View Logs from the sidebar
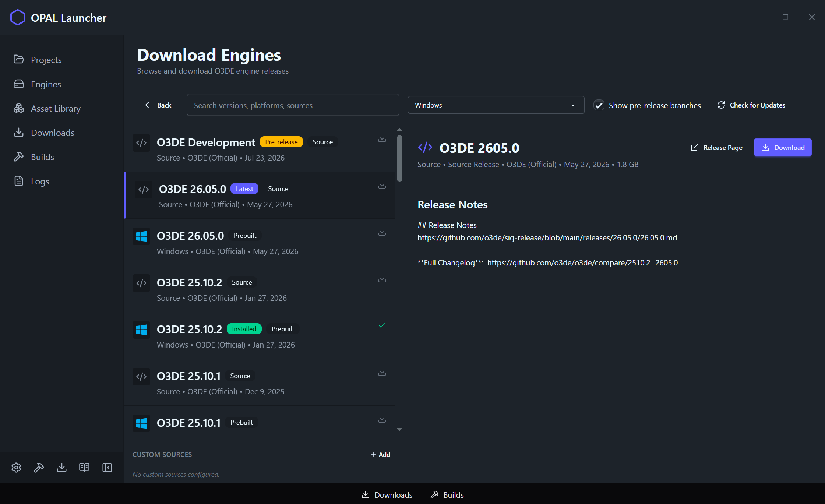 pyautogui.click(x=31, y=181)
